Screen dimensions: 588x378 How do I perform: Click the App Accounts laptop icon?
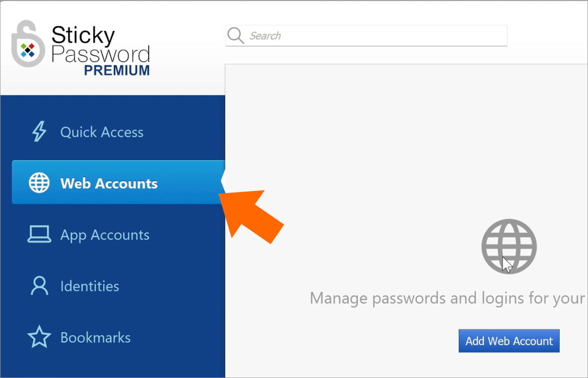(x=39, y=234)
